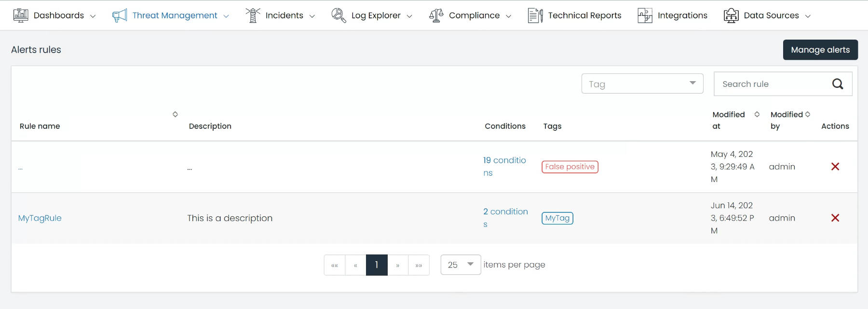Go to next page of rules
This screenshot has width=868, height=309.
398,265
